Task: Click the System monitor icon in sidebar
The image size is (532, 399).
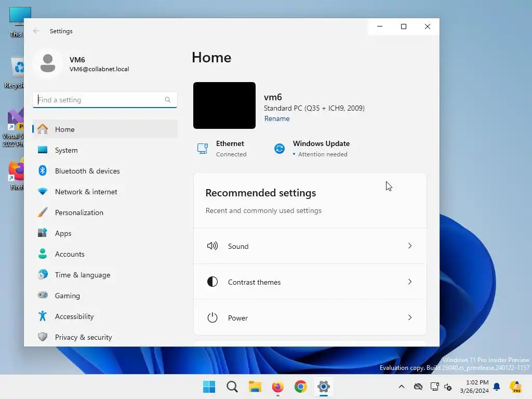Action: pyautogui.click(x=43, y=150)
